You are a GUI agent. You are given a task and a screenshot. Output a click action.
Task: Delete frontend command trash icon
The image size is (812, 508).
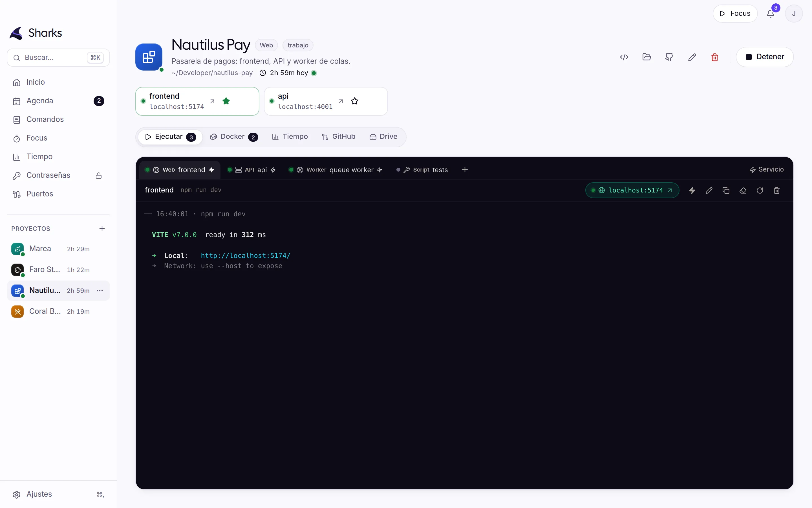777,190
